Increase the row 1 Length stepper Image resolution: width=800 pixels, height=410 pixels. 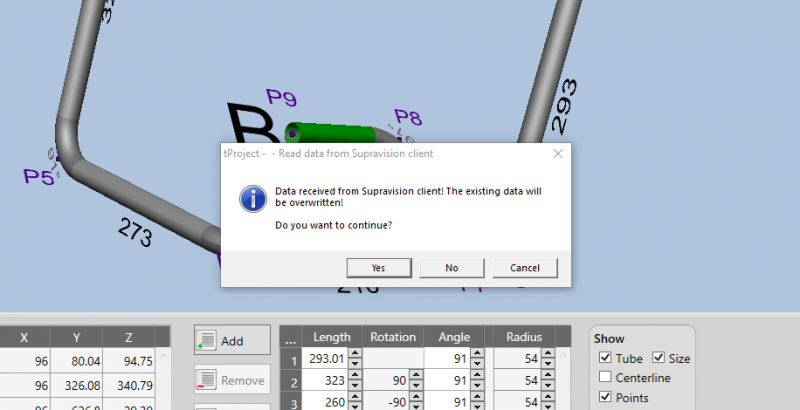[x=355, y=353]
